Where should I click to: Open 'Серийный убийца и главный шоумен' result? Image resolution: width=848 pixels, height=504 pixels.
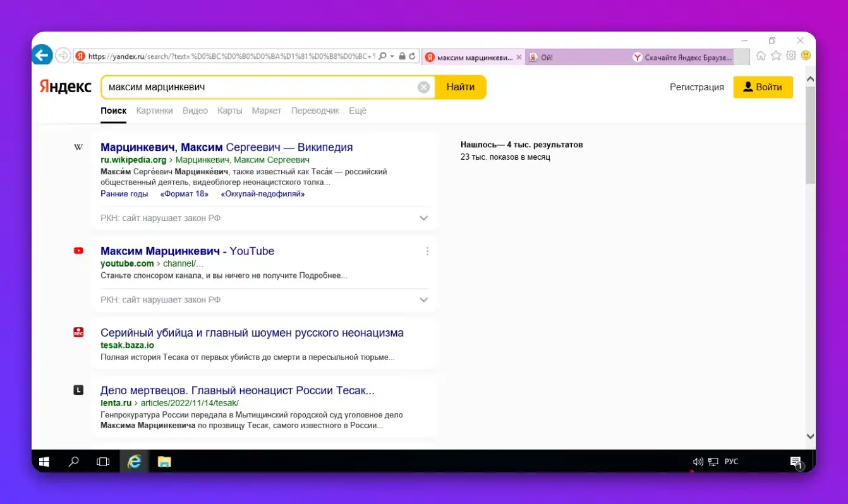coord(252,333)
